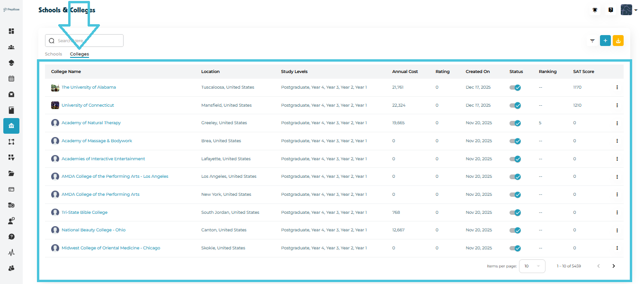Toggle status switch for Tri-State Bible College
Image resolution: width=644 pixels, height=284 pixels.
tap(515, 213)
